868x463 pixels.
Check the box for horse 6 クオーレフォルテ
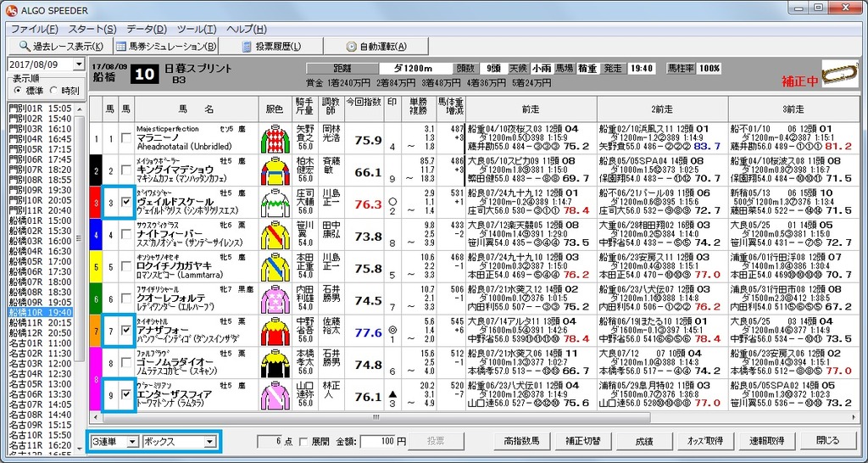click(x=126, y=299)
